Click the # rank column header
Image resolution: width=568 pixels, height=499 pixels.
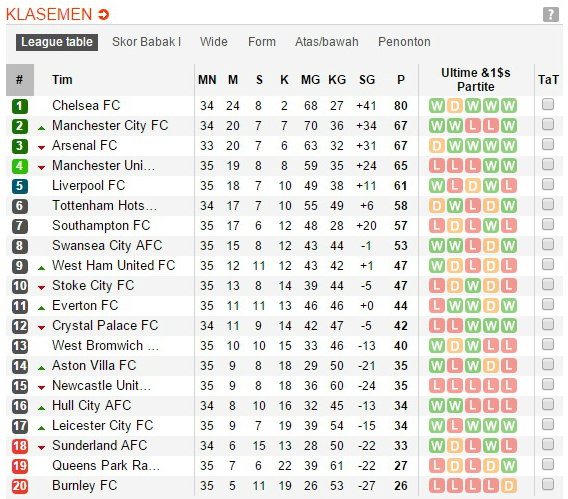20,80
